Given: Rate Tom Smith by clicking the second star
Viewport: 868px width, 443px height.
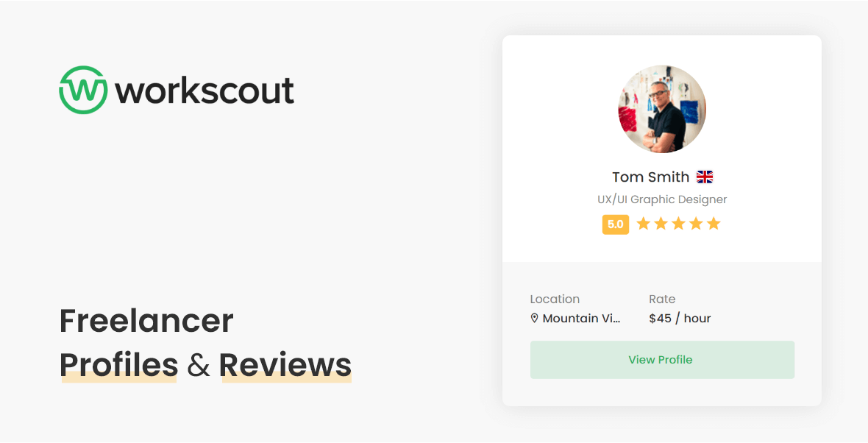Looking at the screenshot, I should click(661, 223).
